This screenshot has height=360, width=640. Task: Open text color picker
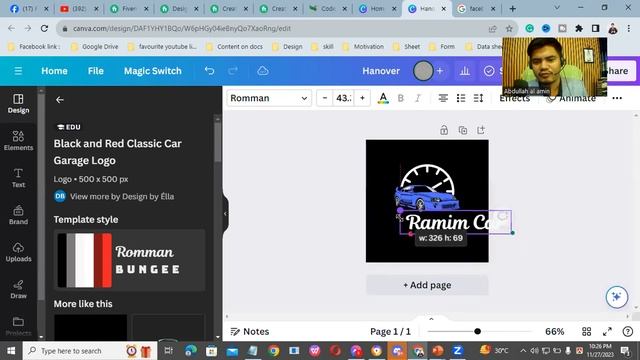[383, 98]
